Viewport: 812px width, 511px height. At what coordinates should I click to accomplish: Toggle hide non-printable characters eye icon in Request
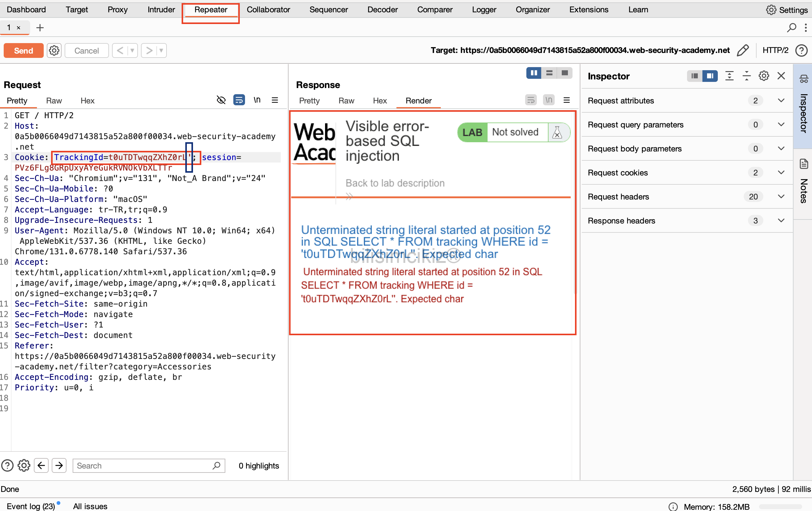point(221,100)
